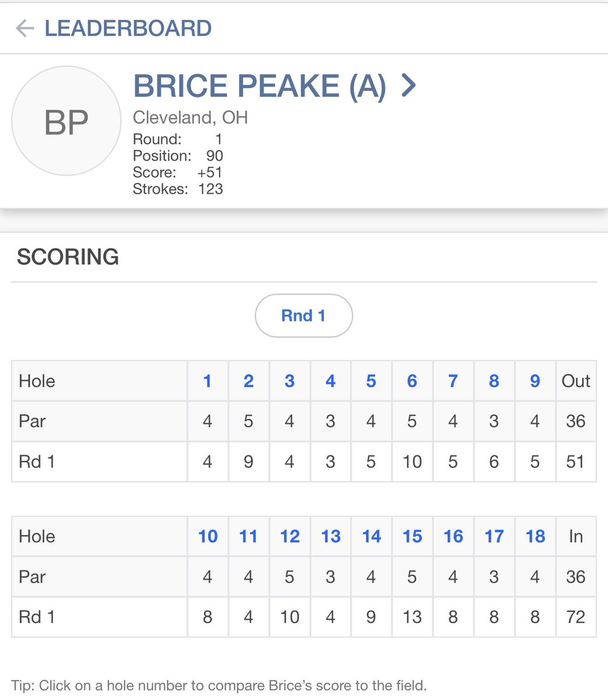The image size is (608, 700).
Task: Select hole number 12
Action: pyautogui.click(x=290, y=536)
